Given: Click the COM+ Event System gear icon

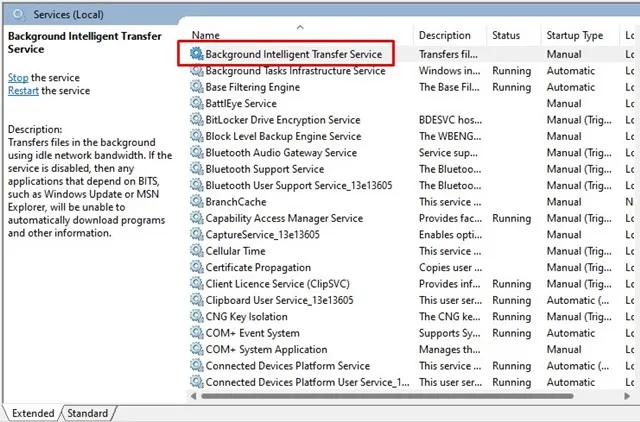Looking at the screenshot, I should 197,333.
